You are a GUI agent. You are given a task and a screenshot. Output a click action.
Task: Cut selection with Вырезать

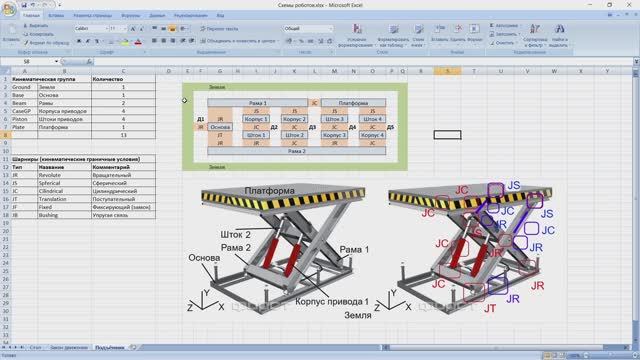point(36,26)
